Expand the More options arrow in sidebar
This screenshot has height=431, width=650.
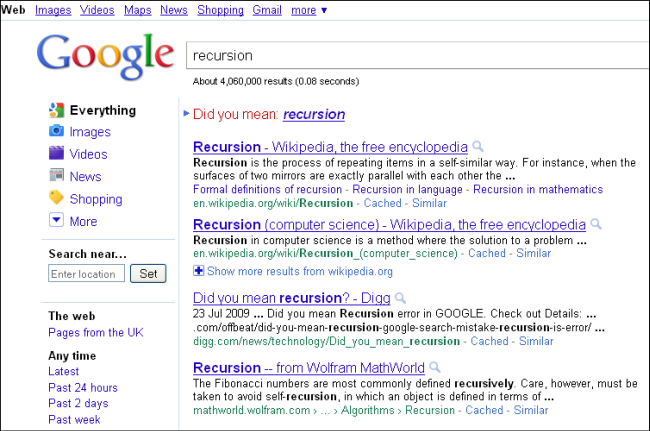pyautogui.click(x=56, y=221)
